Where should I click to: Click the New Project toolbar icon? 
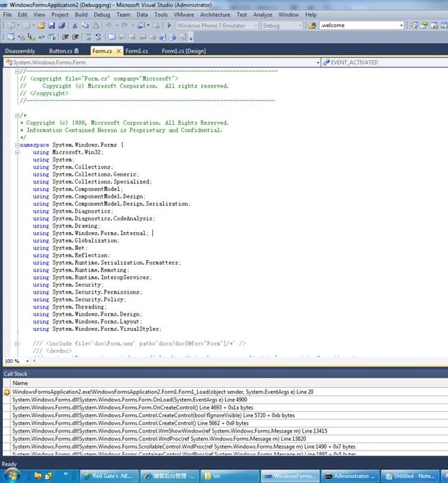pyautogui.click(x=11, y=25)
